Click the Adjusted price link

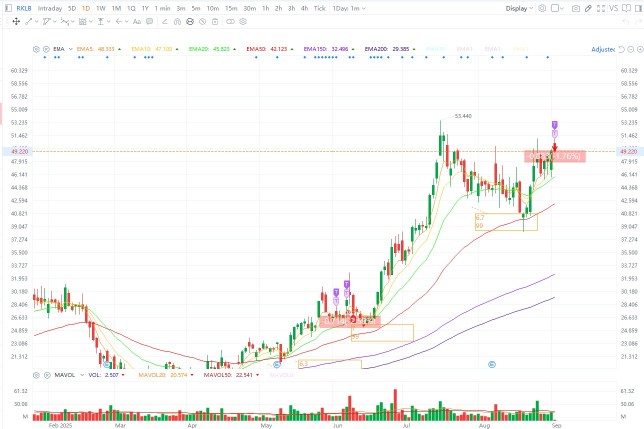[x=603, y=48]
